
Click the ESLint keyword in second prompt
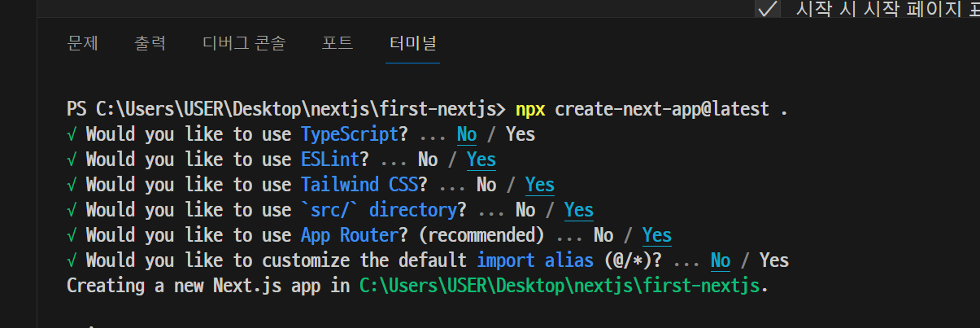329,159
